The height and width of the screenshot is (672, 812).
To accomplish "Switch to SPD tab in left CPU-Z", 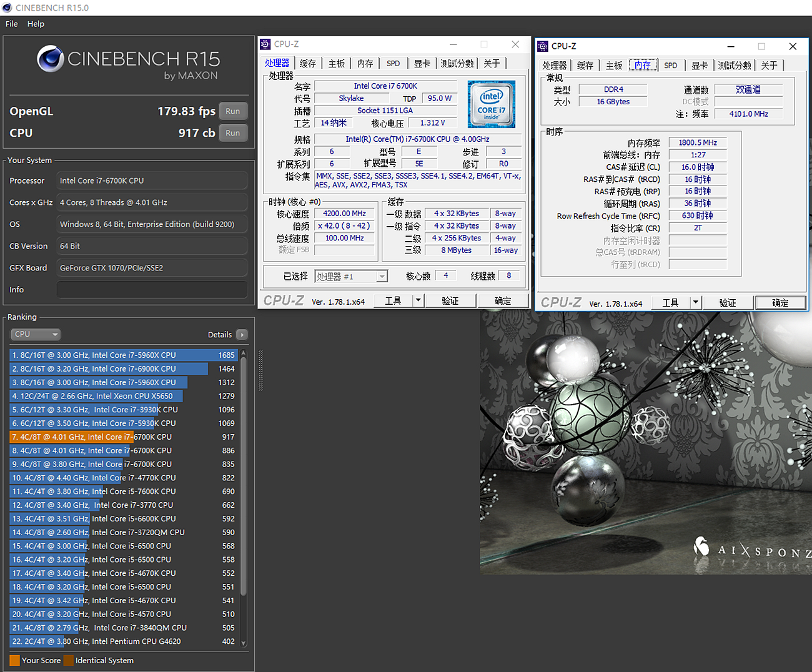I will pyautogui.click(x=393, y=64).
